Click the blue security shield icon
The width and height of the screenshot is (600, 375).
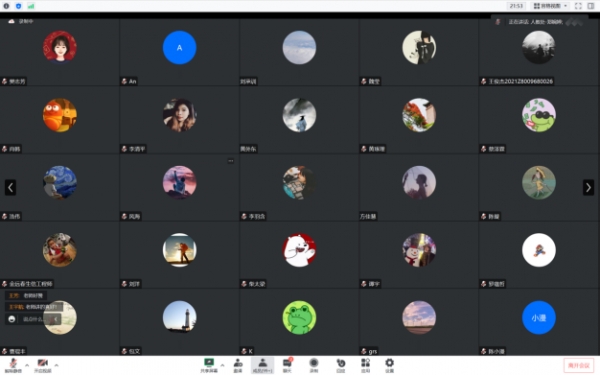click(x=18, y=6)
